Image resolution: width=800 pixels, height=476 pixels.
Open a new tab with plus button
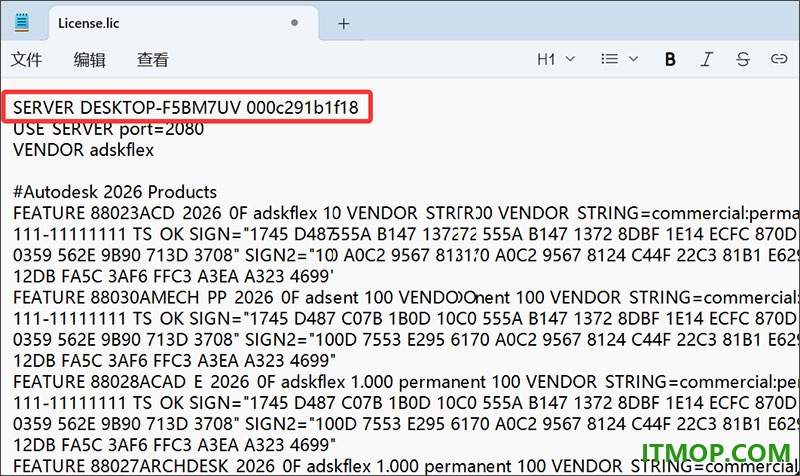(x=344, y=23)
